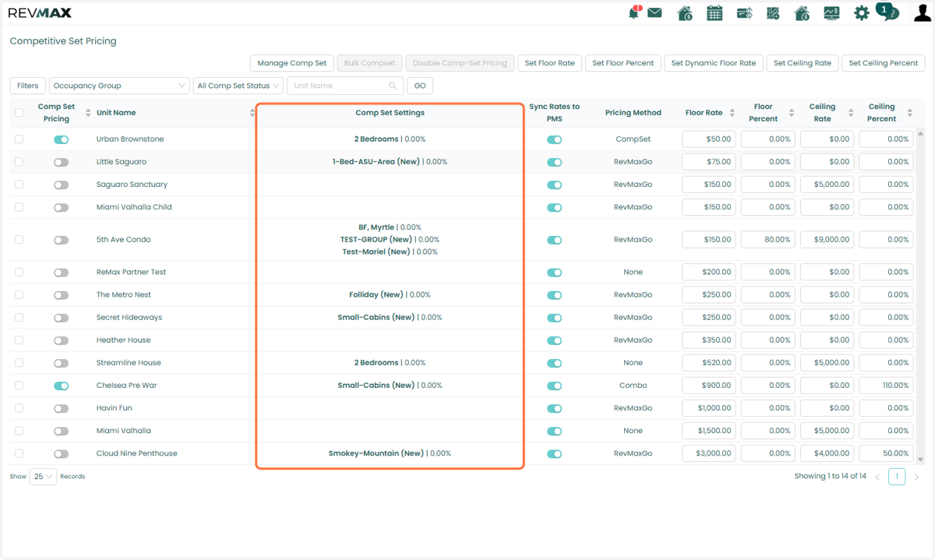Click the Manage Comp Set button
935x560 pixels.
292,63
